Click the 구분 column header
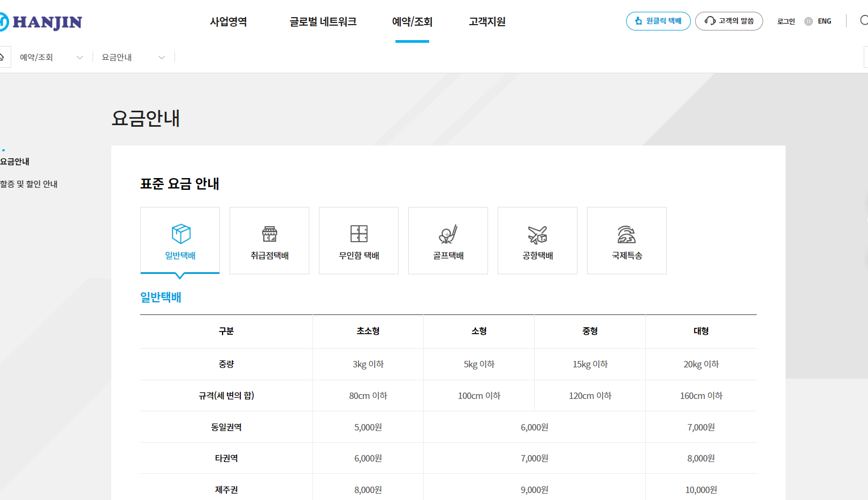868x500 pixels. (x=226, y=331)
